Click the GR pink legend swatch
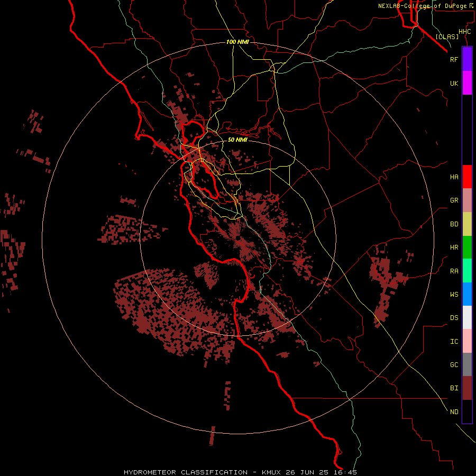476x476 pixels. (467, 200)
